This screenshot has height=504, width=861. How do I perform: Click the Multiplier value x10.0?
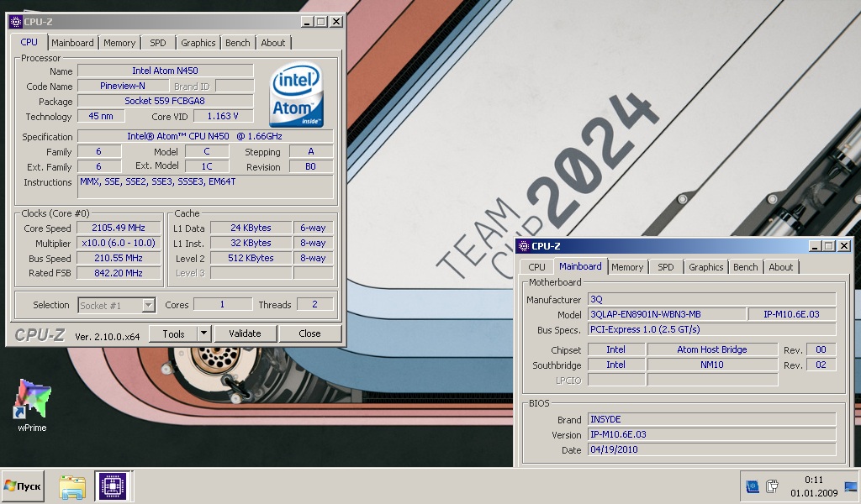[x=119, y=243]
